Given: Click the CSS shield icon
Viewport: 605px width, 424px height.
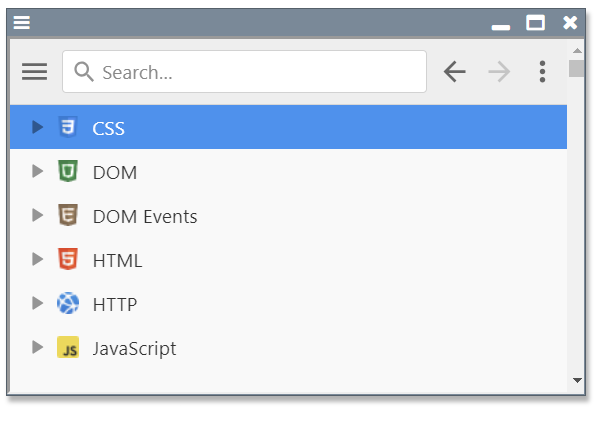Looking at the screenshot, I should [68, 127].
